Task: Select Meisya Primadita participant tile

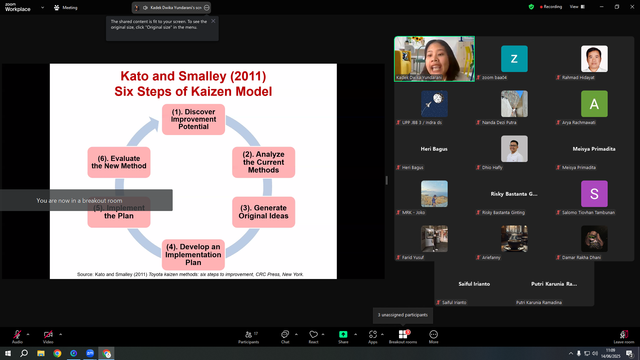Action: (x=594, y=149)
